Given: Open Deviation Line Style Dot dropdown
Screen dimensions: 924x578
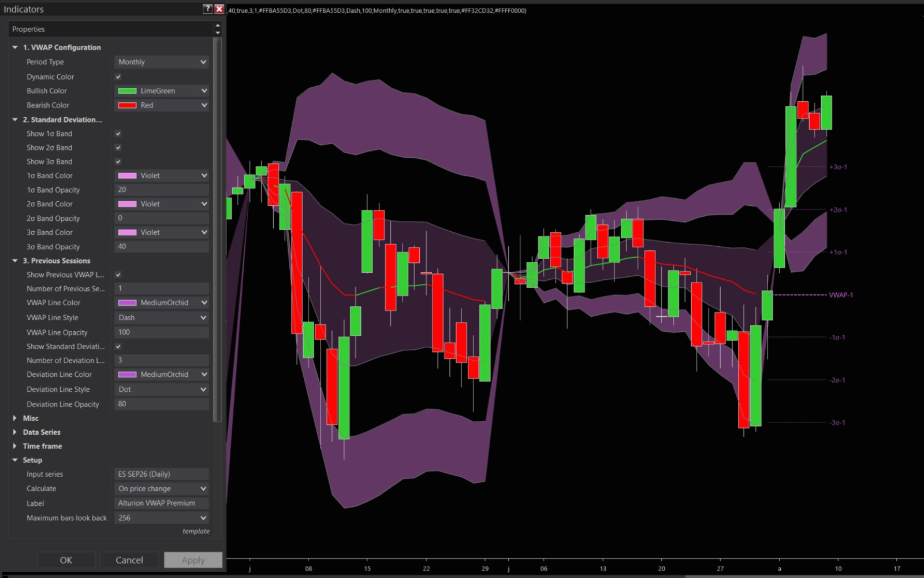Looking at the screenshot, I should coord(162,390).
